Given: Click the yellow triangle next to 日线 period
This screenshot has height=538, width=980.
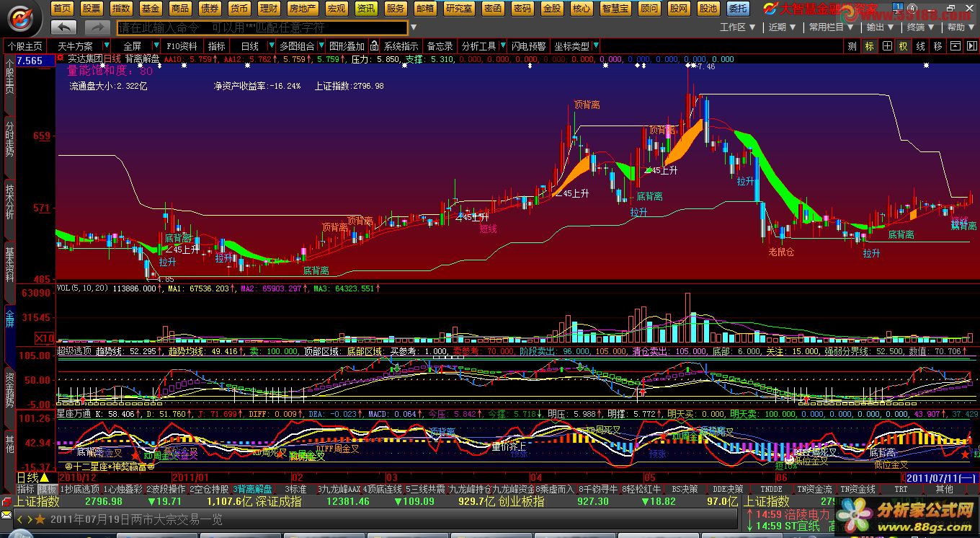Looking at the screenshot, I should [x=45, y=477].
